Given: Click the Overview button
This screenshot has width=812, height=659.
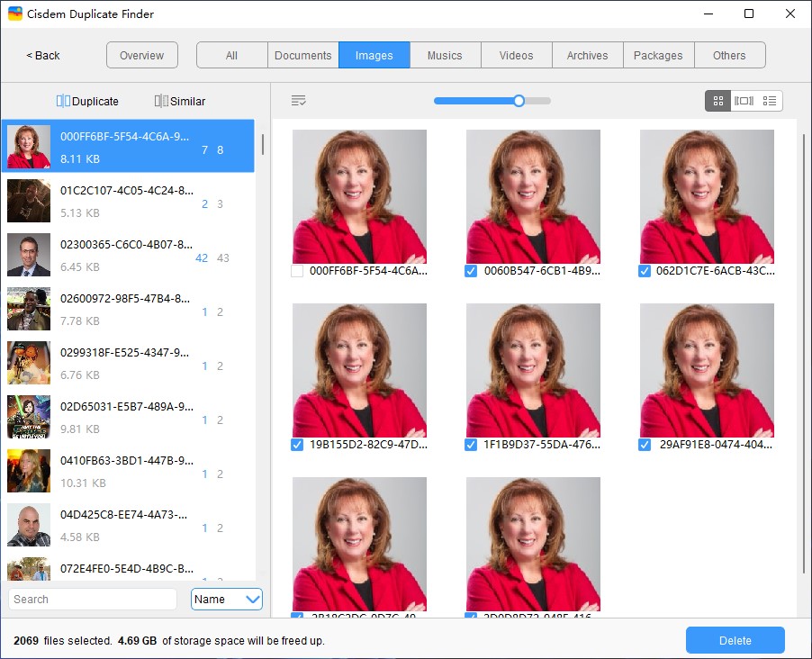Looking at the screenshot, I should (x=141, y=55).
